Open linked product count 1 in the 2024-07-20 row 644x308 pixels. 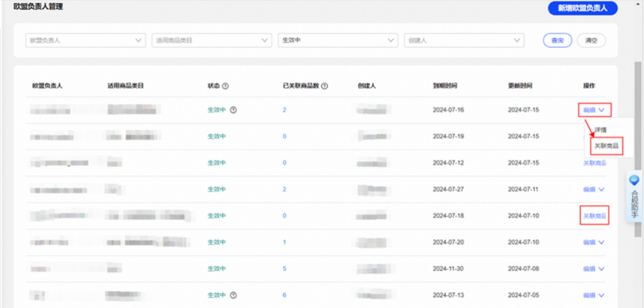click(284, 242)
